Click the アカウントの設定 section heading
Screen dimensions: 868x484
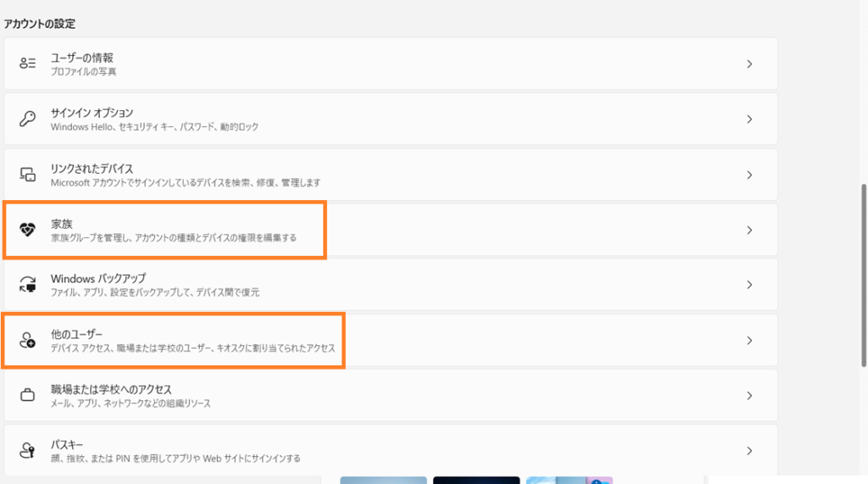39,24
